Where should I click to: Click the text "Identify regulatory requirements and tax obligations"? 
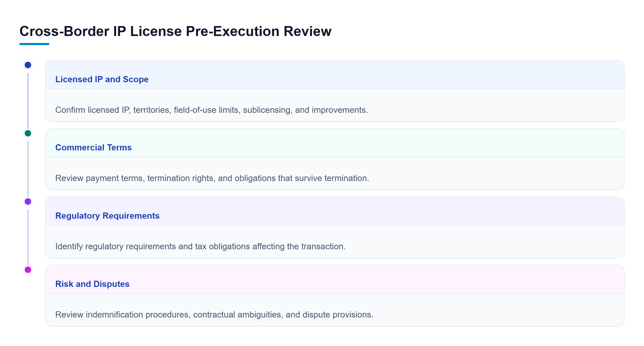153,246
